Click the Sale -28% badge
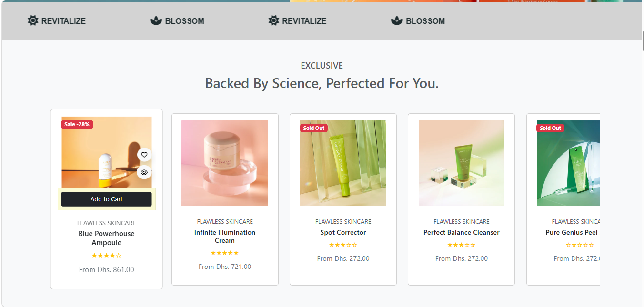The height and width of the screenshot is (307, 644). click(x=77, y=124)
